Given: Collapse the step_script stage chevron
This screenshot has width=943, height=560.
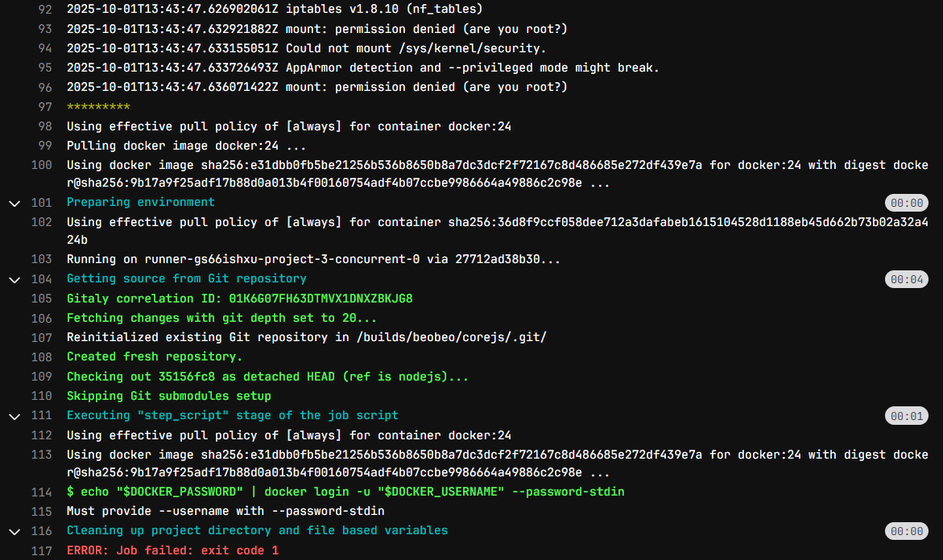Looking at the screenshot, I should 14,416.
